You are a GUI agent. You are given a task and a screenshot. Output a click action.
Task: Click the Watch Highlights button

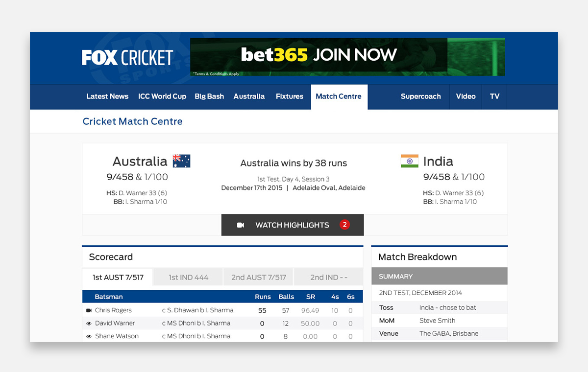(293, 225)
